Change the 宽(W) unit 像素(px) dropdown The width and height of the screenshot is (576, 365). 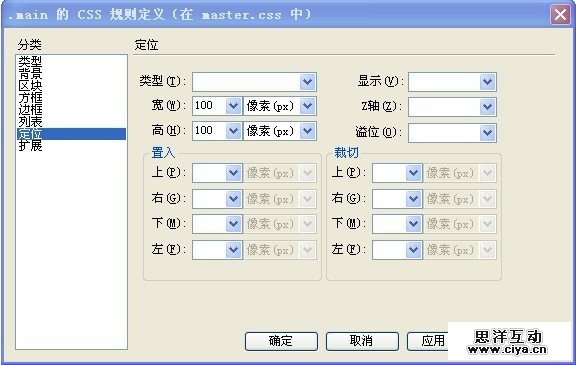pos(280,106)
